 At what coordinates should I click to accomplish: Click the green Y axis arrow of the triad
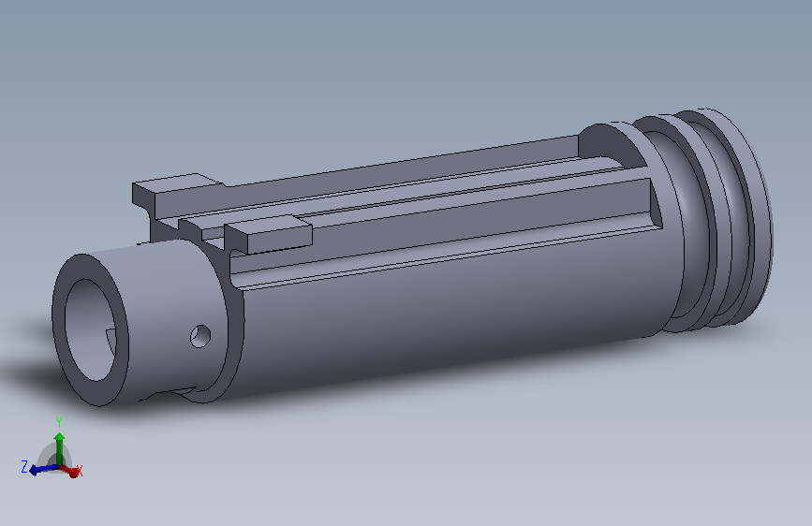click(59, 448)
